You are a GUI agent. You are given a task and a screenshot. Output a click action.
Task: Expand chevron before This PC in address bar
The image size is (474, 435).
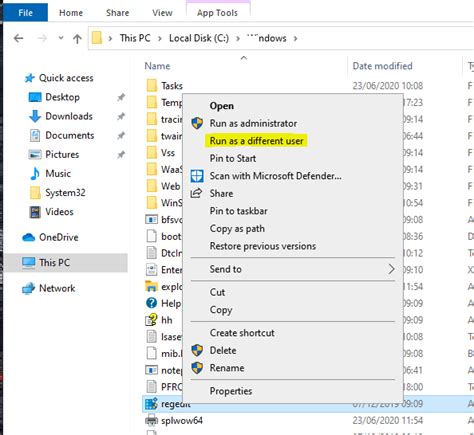click(x=110, y=38)
